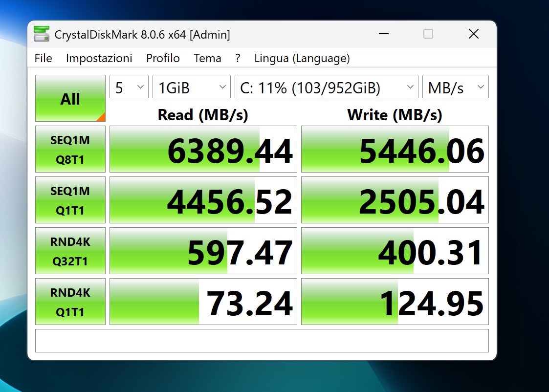The width and height of the screenshot is (549, 392).
Task: Click the SEQ1M Q8T1 write value 5446.06
Action: pos(395,149)
